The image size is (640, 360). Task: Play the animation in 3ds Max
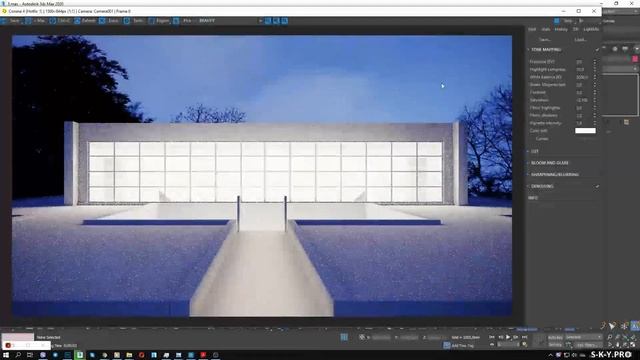[508, 337]
